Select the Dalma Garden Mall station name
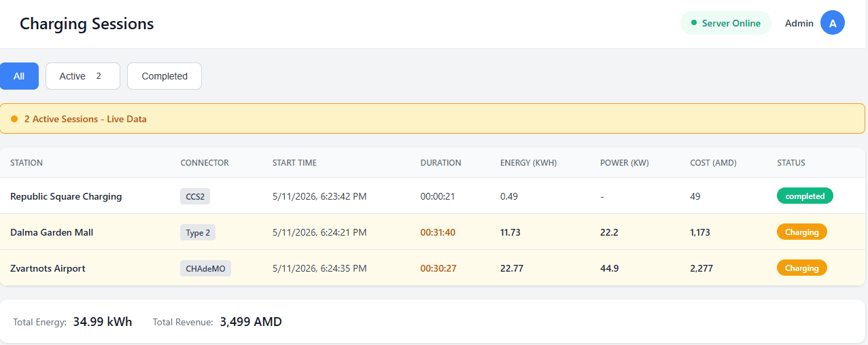This screenshot has width=868, height=345. 52,232
